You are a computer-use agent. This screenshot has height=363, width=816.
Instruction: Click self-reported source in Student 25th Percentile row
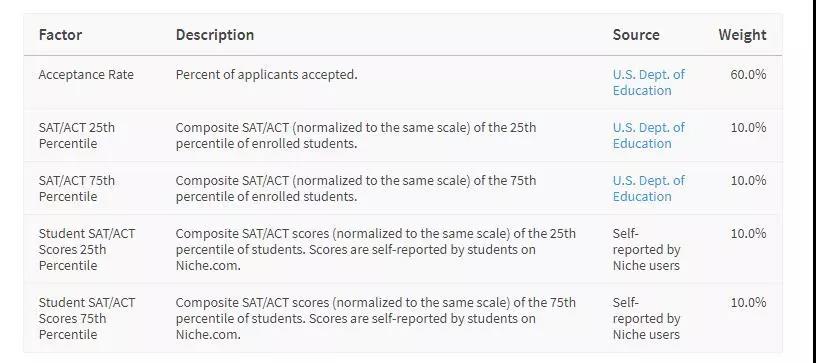tap(646, 249)
